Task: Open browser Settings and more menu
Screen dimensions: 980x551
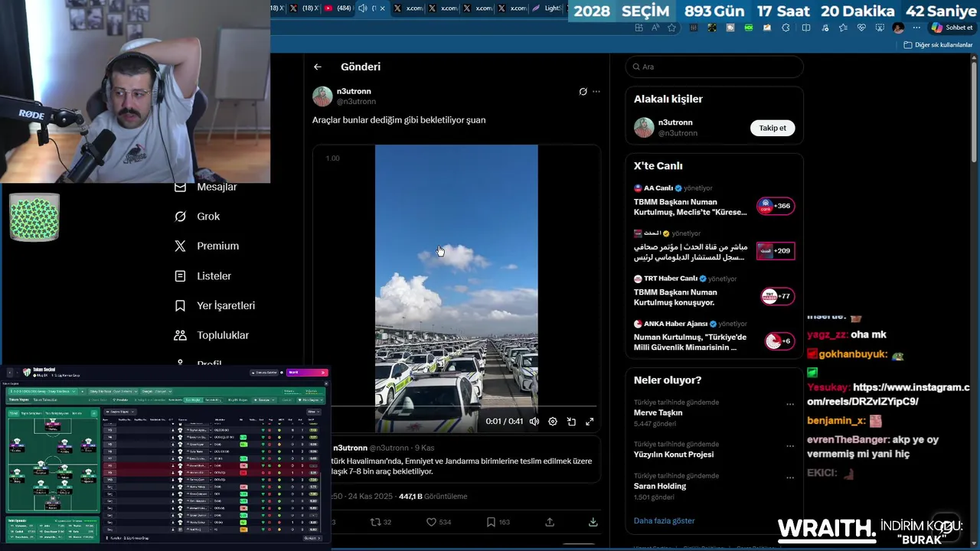Action: click(916, 28)
